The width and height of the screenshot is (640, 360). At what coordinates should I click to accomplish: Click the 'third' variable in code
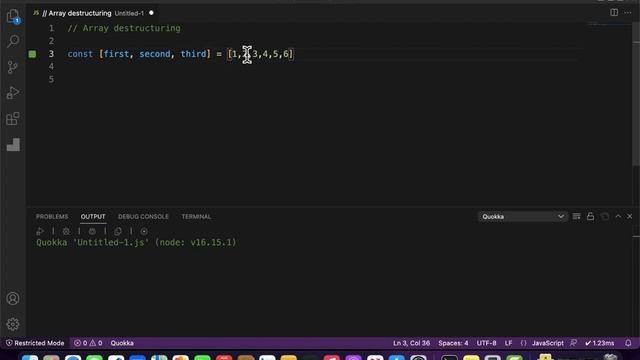(193, 54)
